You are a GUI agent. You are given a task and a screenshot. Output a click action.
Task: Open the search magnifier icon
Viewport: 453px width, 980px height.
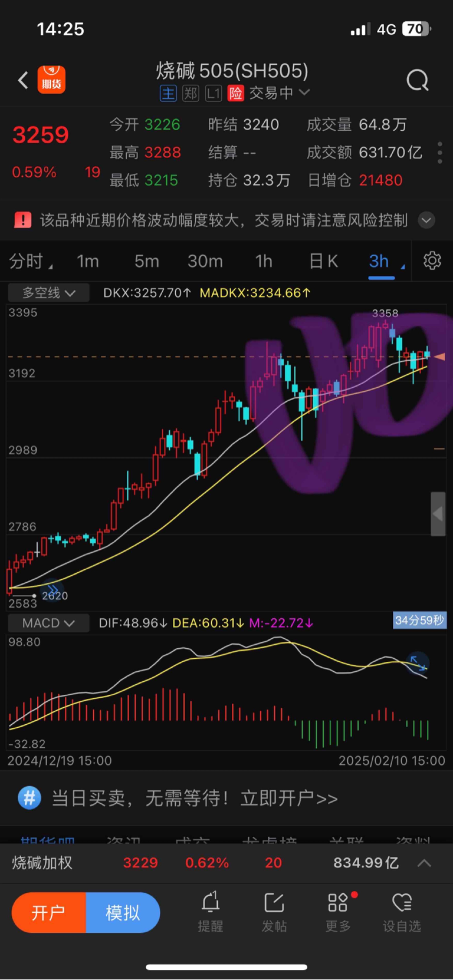click(x=417, y=80)
